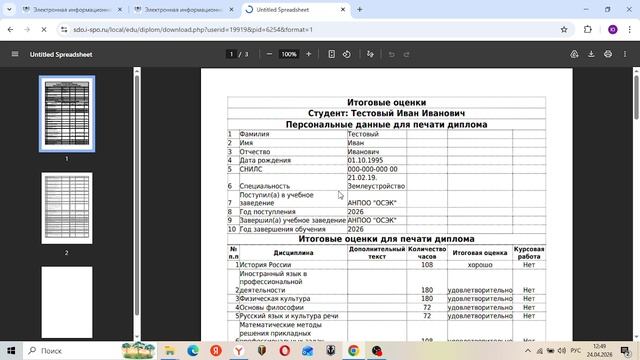640x360 pixels.
Task: Toggle the PDF viewer sidebar menu icon
Action: click(15, 54)
